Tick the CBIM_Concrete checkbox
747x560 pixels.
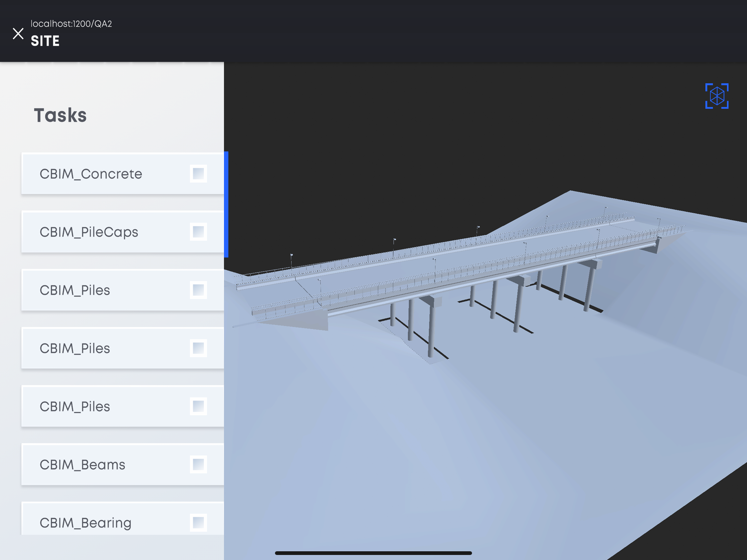(198, 174)
